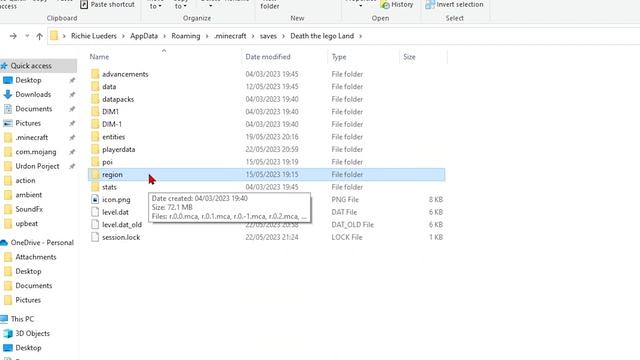Open Documents under OneDrive
640x360 pixels.
33,285
